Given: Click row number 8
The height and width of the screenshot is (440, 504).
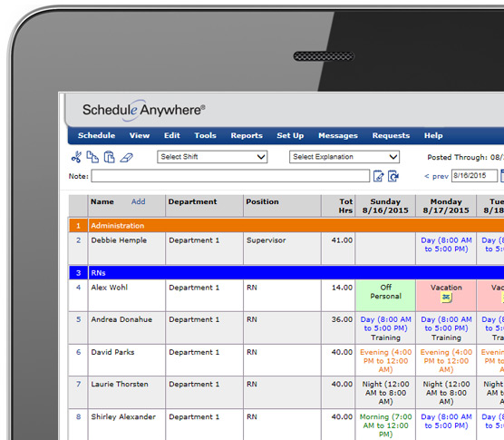Looking at the screenshot, I should click(x=79, y=416).
